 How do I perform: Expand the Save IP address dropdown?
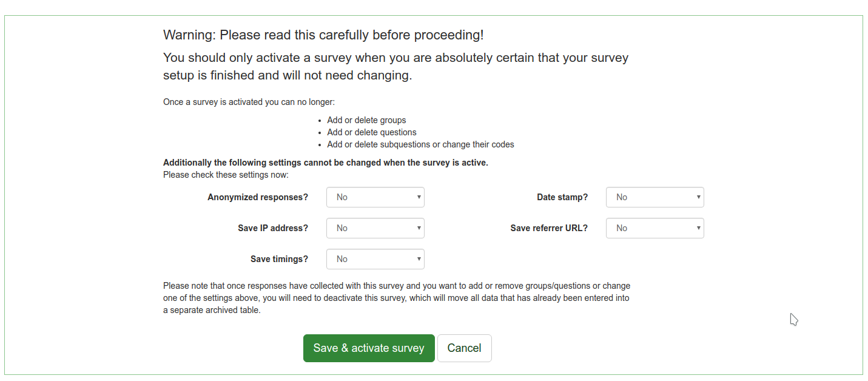[x=375, y=228]
